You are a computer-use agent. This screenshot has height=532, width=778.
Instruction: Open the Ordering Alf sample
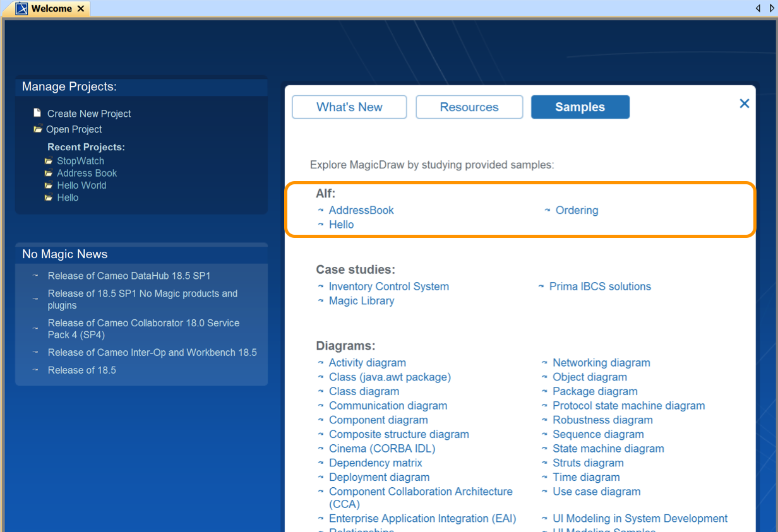577,210
